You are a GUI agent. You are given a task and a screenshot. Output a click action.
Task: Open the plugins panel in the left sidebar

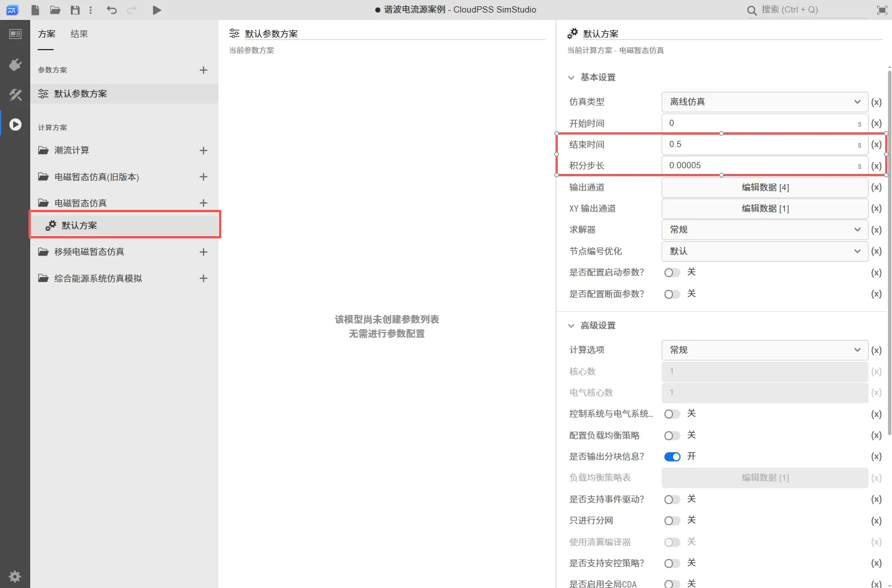click(15, 64)
